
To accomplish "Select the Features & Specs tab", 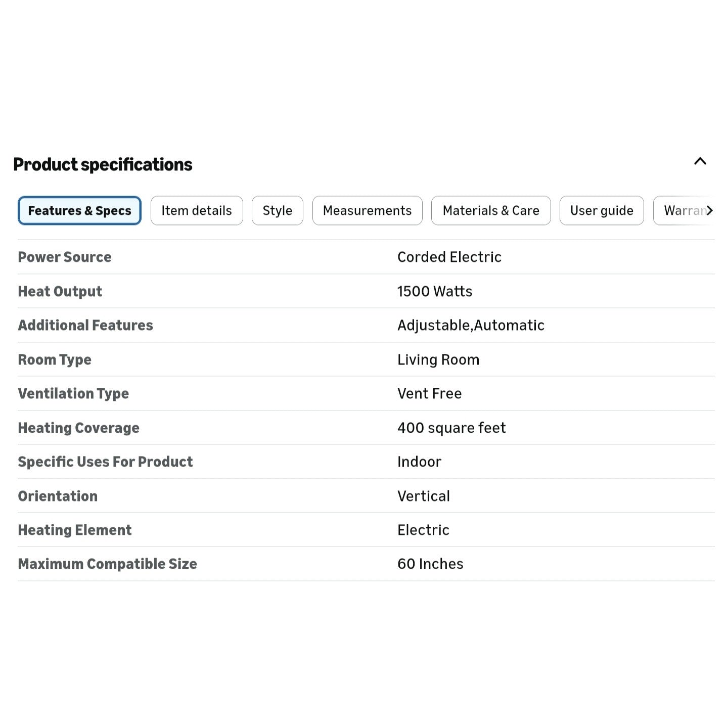I will 79,211.
